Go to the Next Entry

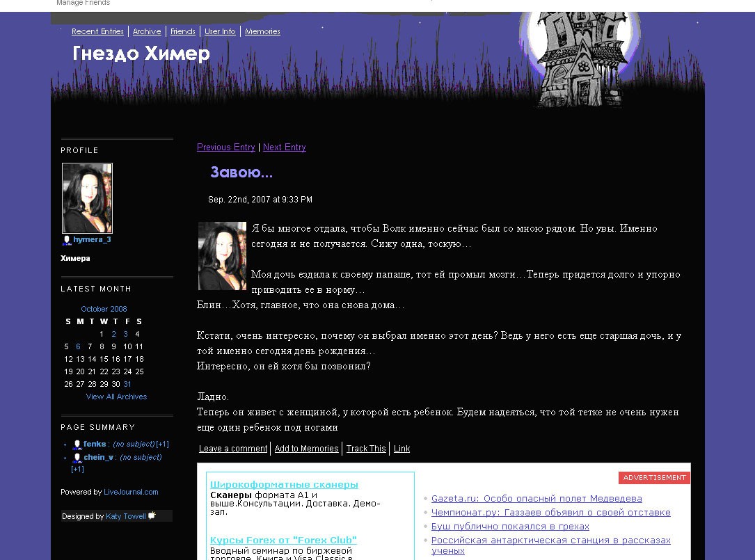[284, 147]
